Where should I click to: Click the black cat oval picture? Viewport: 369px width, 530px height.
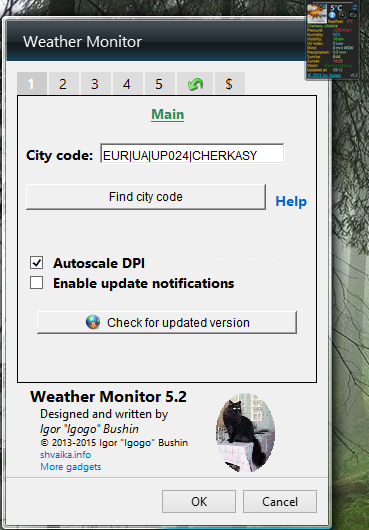pyautogui.click(x=245, y=432)
